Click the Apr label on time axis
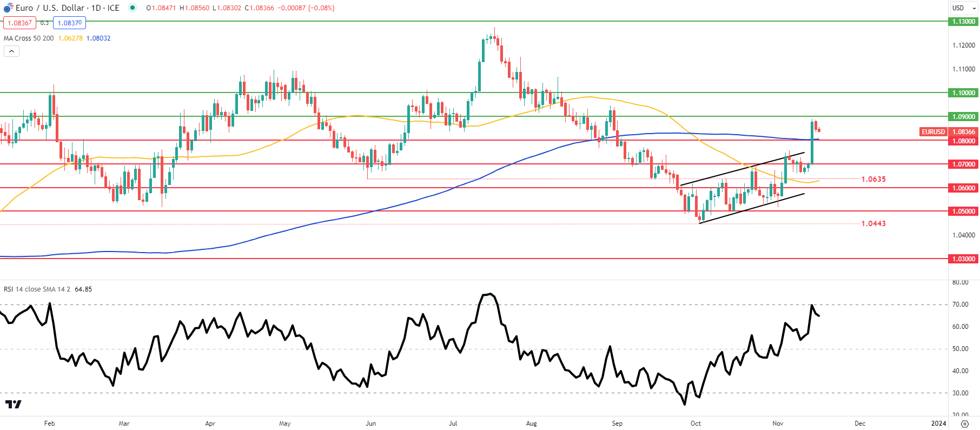The height and width of the screenshot is (430, 980). pyautogui.click(x=210, y=424)
